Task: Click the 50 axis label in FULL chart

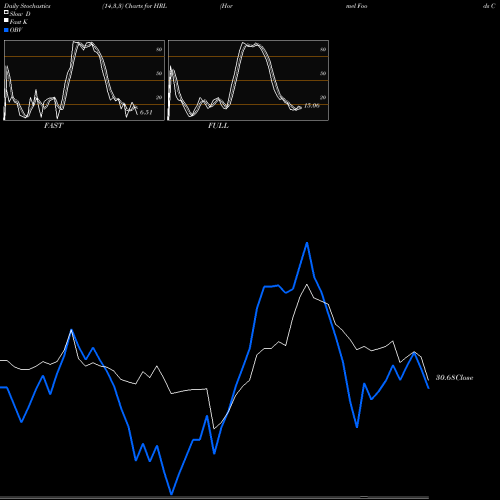Action: (x=323, y=73)
